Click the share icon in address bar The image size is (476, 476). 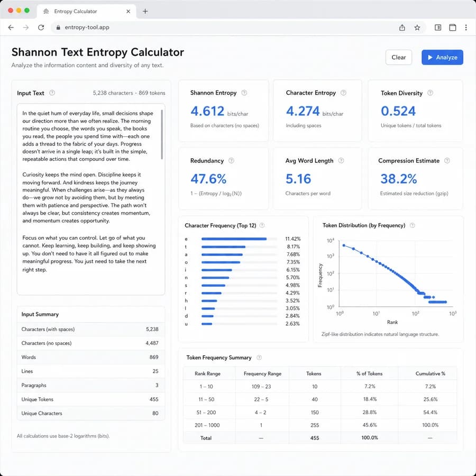click(x=402, y=28)
